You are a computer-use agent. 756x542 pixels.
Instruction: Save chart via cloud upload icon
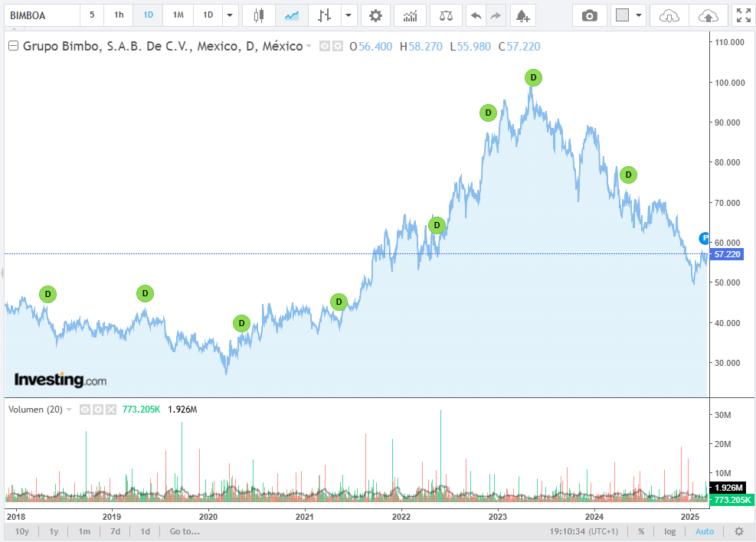pyautogui.click(x=708, y=15)
